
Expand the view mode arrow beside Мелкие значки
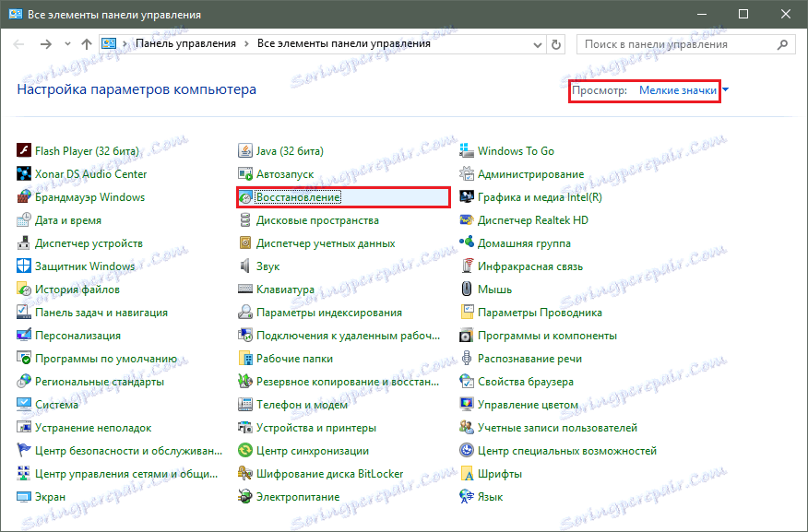[x=726, y=90]
